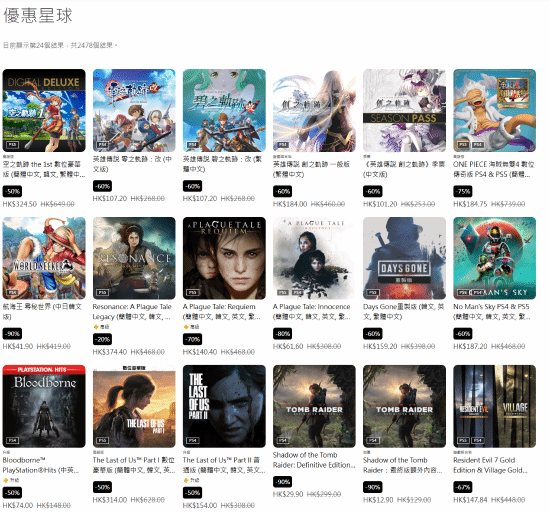Click the price HK$41.90
This screenshot has height=512, width=550.
tap(18, 346)
